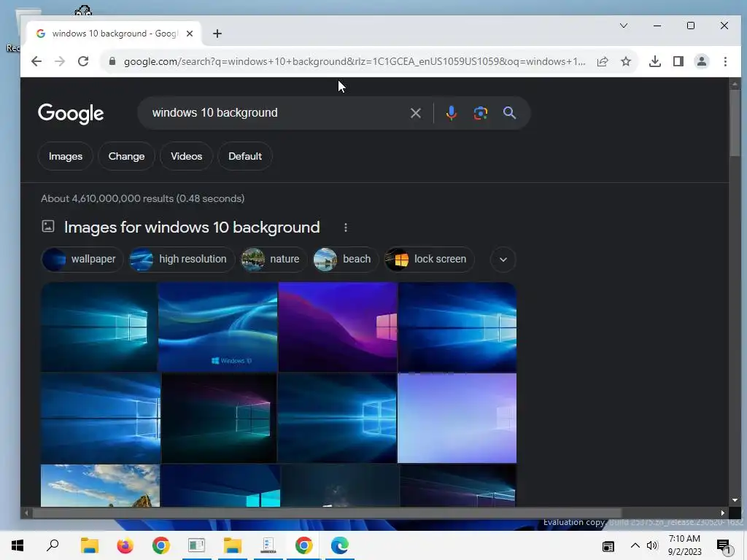The image size is (747, 560).
Task: Close the 'windows 10 background' tab
Action: point(190,34)
